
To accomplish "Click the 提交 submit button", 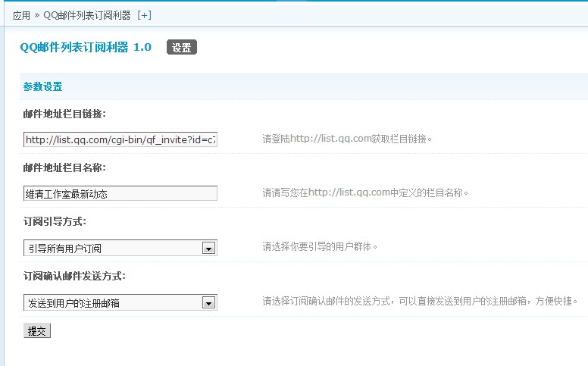I will pos(36,330).
